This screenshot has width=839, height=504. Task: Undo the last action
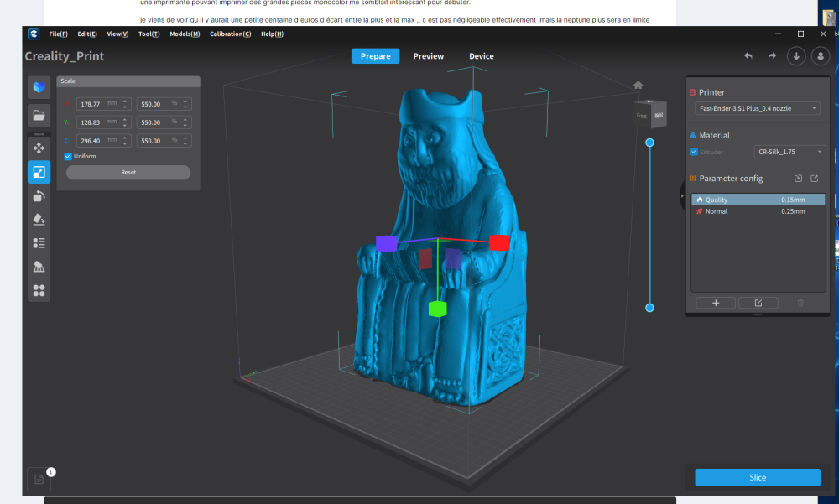[748, 55]
